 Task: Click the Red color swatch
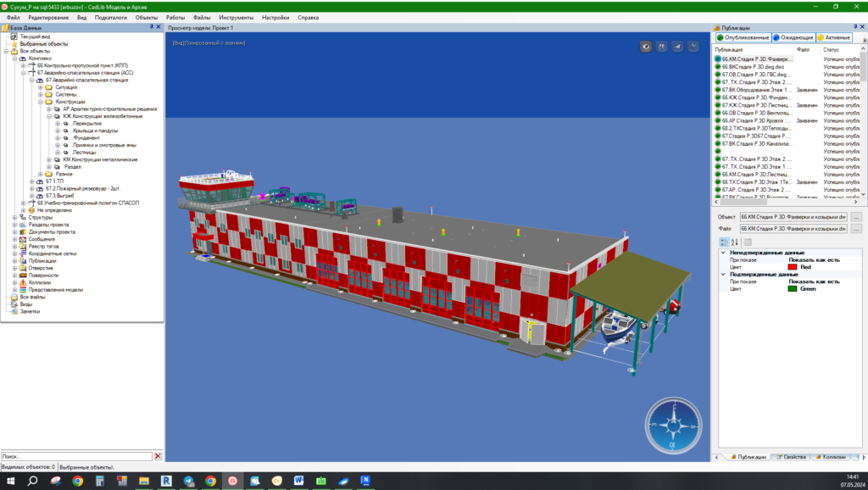(x=794, y=266)
